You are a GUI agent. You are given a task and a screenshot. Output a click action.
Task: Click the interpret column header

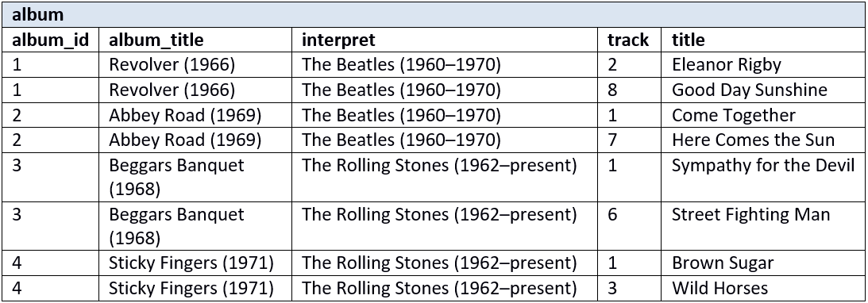(445, 39)
